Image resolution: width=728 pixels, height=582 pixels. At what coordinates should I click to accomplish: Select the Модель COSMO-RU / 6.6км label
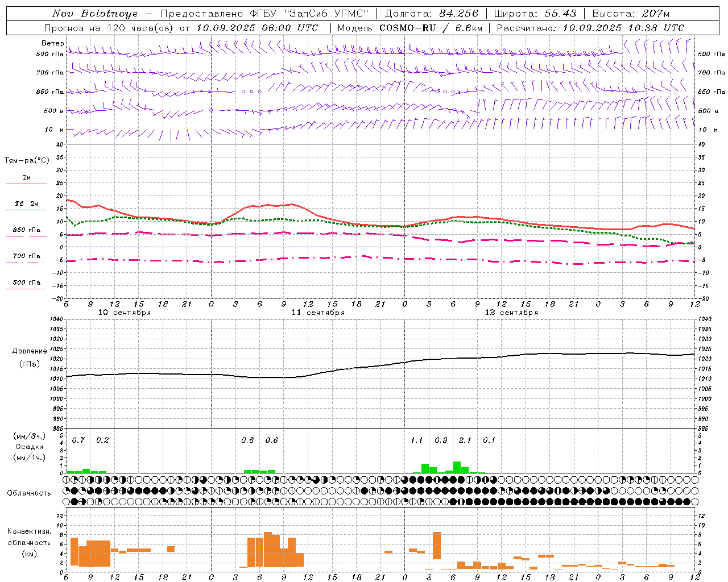click(x=410, y=28)
